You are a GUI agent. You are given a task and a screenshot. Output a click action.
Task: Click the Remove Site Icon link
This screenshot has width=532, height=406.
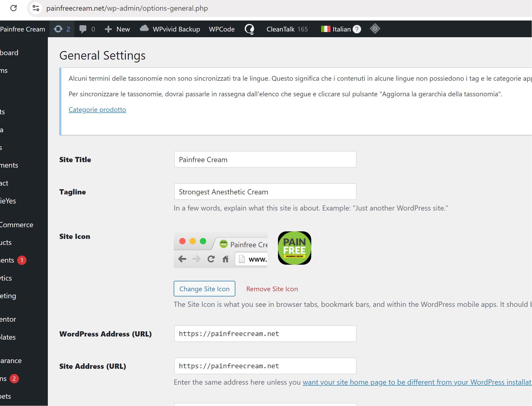click(x=272, y=289)
